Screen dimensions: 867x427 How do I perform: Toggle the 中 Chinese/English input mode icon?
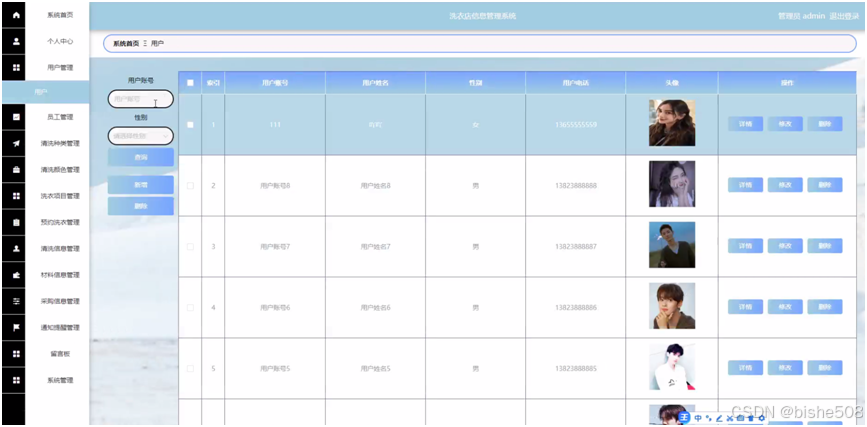pos(698,418)
